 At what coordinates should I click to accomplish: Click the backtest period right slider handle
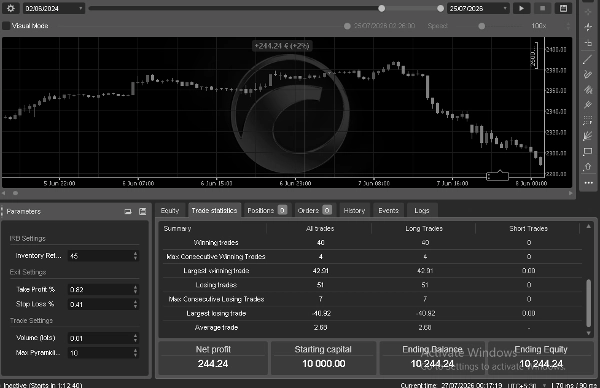coord(440,8)
